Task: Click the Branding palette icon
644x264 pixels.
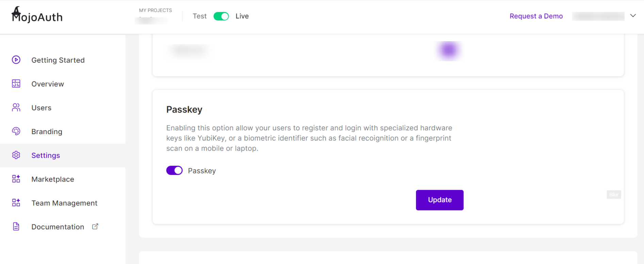Action: click(x=16, y=131)
